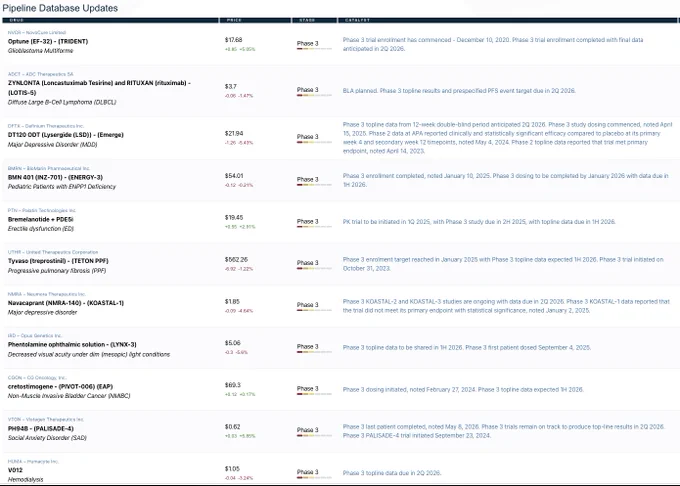Image resolution: width=680 pixels, height=486 pixels.
Task: Select drug PH94B - (PALISADE-4)
Action: point(41,429)
